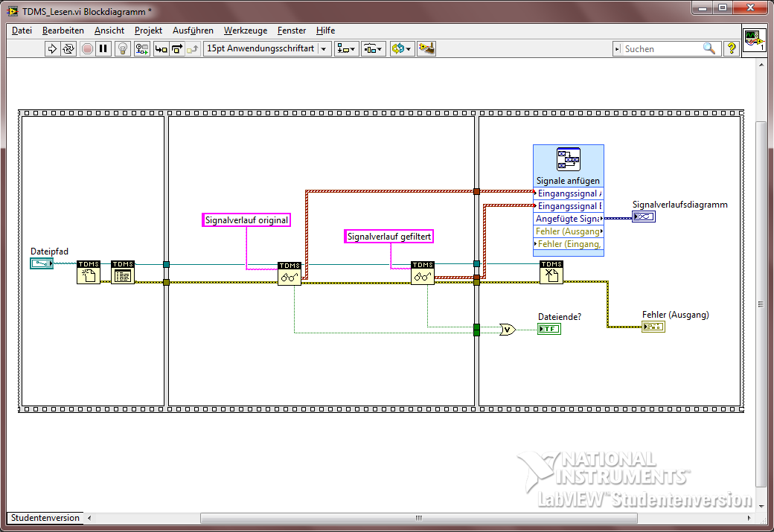
Task: Click the Step Into button
Action: point(161,48)
